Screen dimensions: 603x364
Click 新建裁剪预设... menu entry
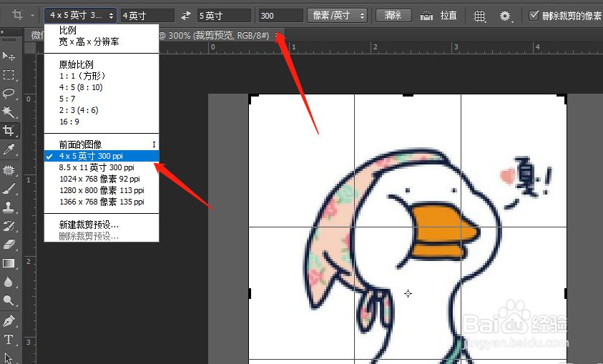89,225
